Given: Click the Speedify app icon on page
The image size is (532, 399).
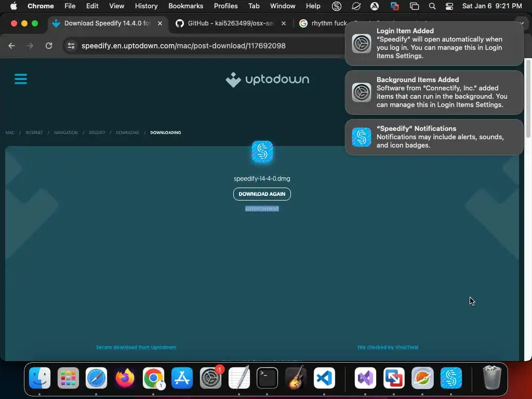Looking at the screenshot, I should tap(262, 151).
